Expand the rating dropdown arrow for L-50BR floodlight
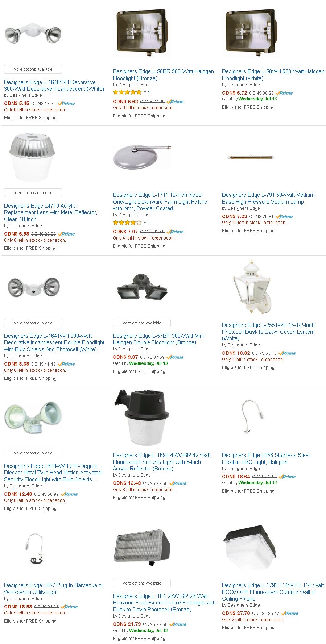326x644 pixels. coord(145,92)
